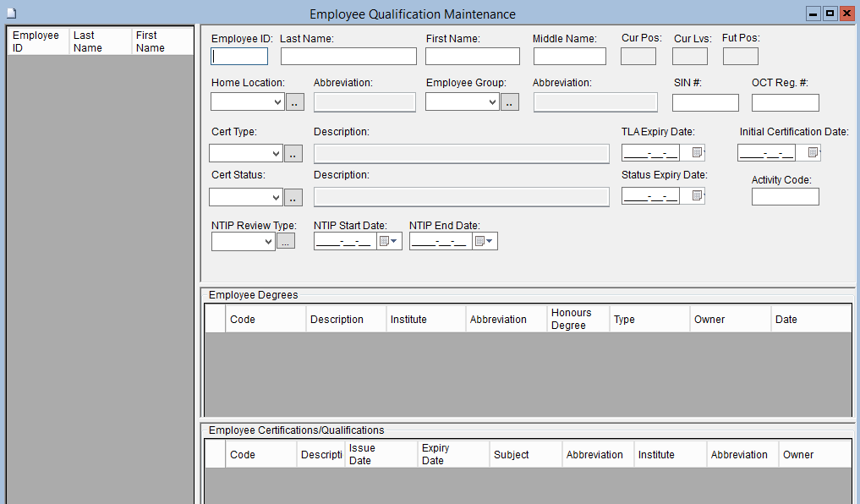This screenshot has width=860, height=504.
Task: Click the Employee ID input field
Action: tap(239, 57)
